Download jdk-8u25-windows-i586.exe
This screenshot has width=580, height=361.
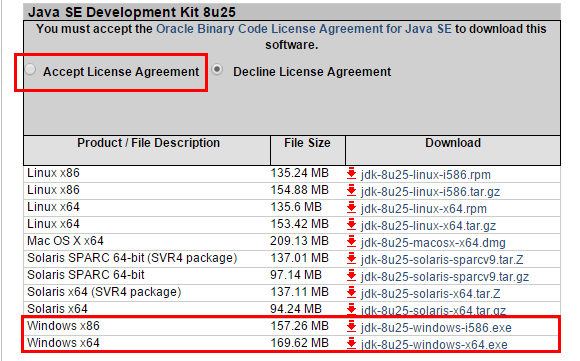tap(436, 328)
